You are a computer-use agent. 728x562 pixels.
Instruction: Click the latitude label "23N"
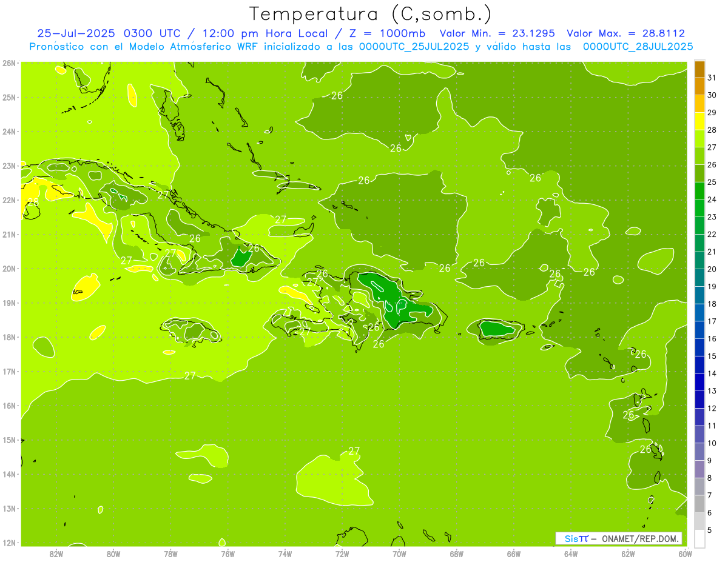pos(9,166)
